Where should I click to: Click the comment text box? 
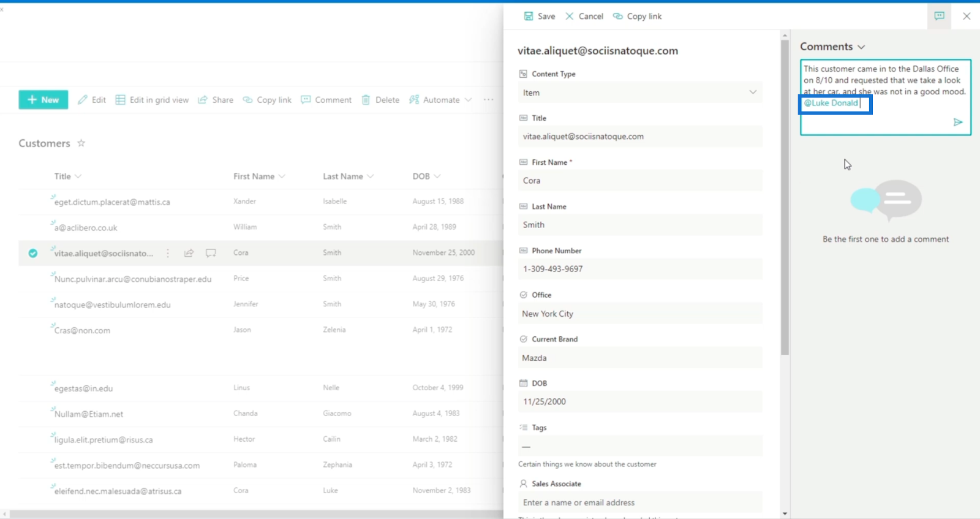pos(886,97)
